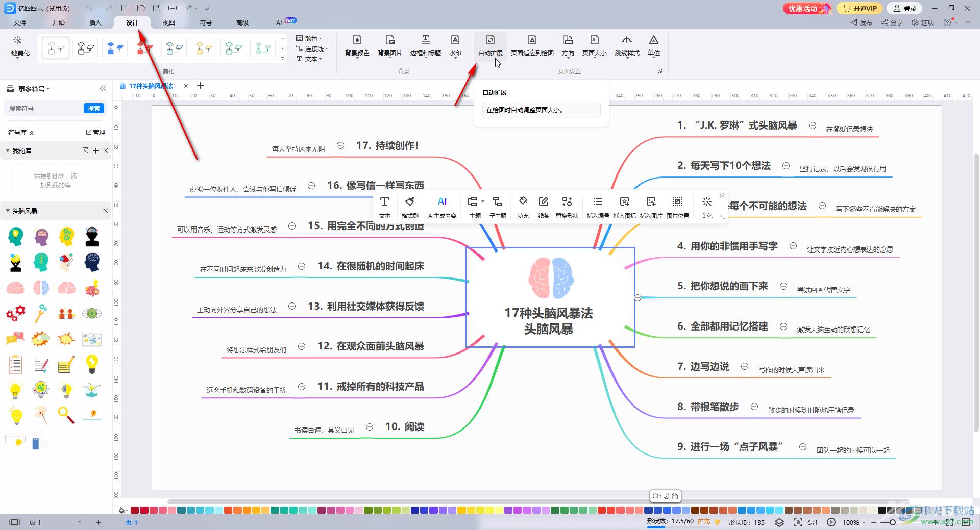Image resolution: width=980 pixels, height=530 pixels.
Task: Expand the theme styles gallery list
Action: tap(282, 59)
